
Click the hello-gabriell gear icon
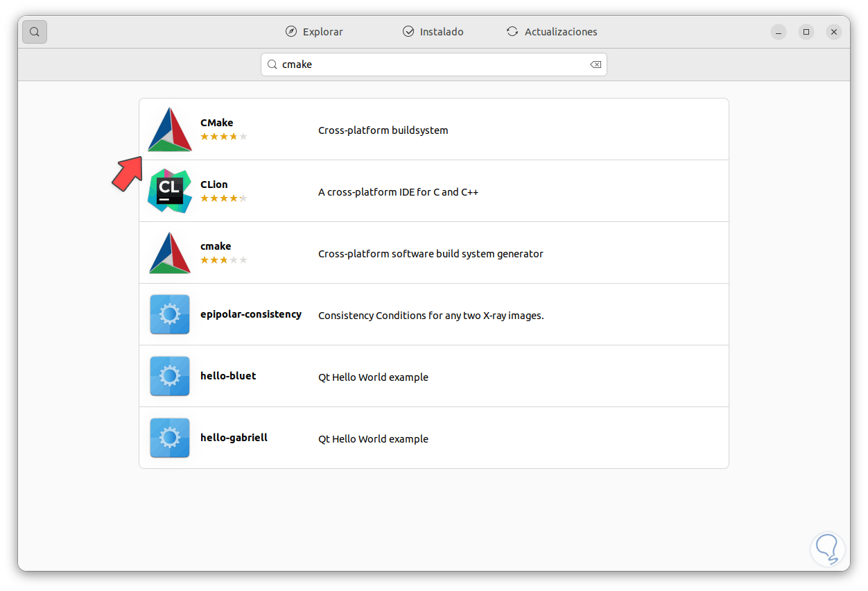coord(170,438)
